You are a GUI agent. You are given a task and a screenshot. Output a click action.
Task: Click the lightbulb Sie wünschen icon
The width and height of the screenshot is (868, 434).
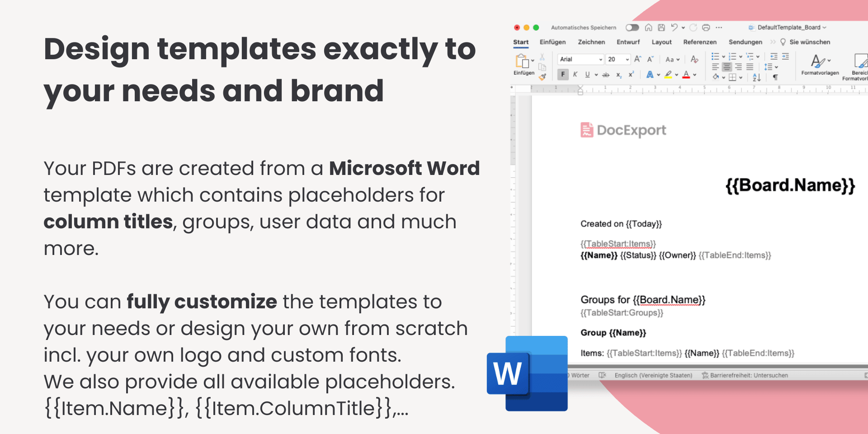pos(783,42)
